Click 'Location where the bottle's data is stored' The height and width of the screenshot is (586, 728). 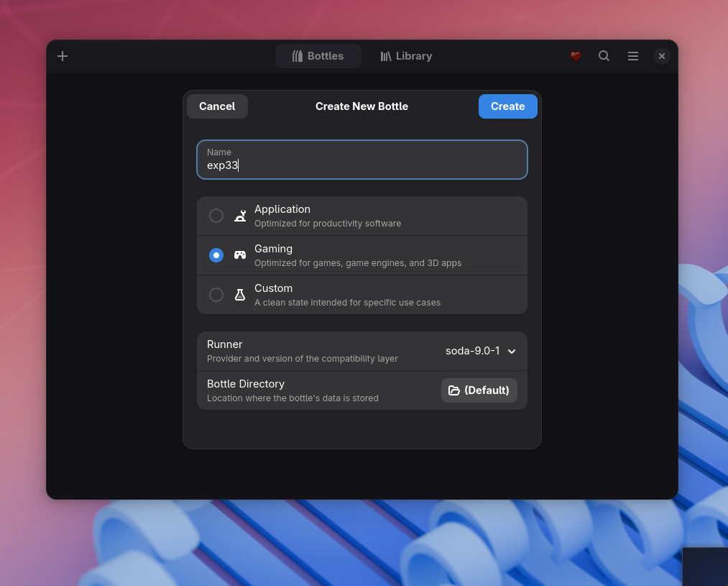[x=292, y=398]
